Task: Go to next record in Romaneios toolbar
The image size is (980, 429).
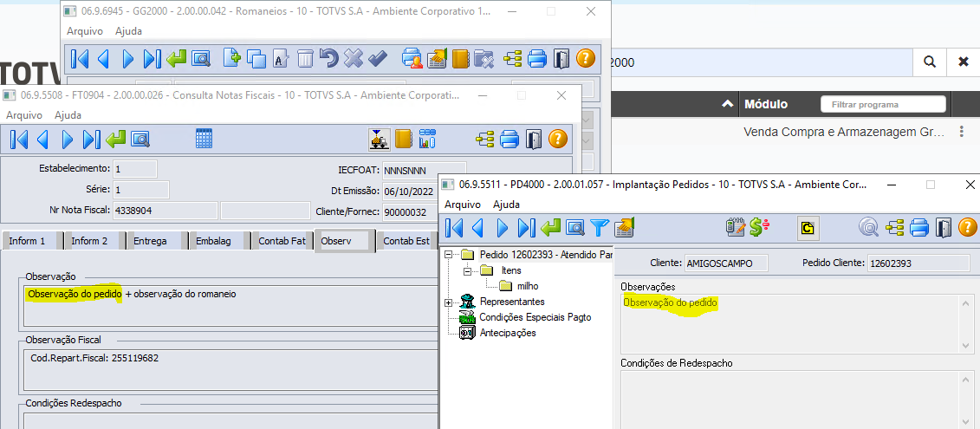Action: click(128, 59)
